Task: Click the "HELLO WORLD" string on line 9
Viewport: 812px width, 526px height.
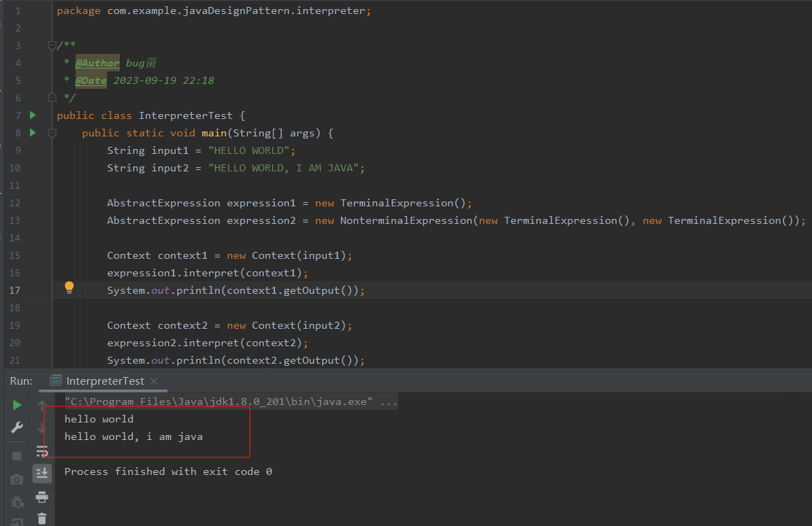Action: click(249, 150)
